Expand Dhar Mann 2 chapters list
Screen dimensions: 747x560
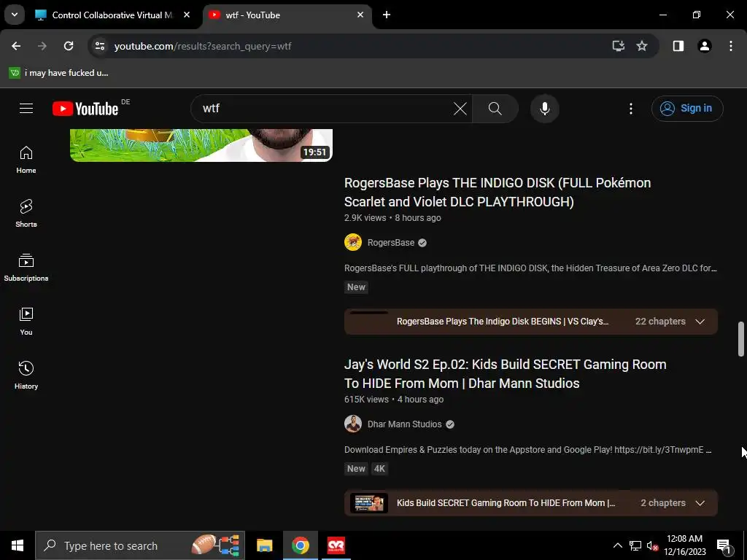[x=700, y=503]
